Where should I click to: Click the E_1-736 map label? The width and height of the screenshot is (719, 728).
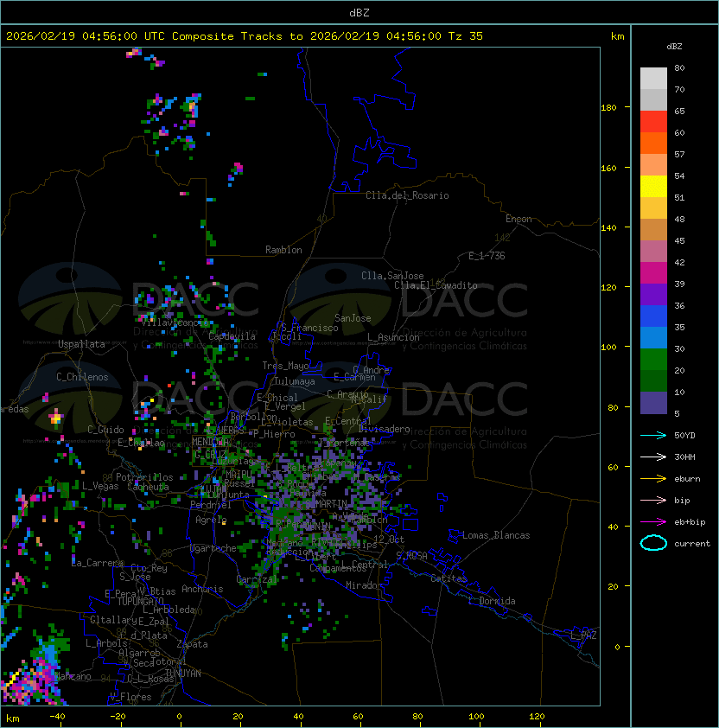487,256
